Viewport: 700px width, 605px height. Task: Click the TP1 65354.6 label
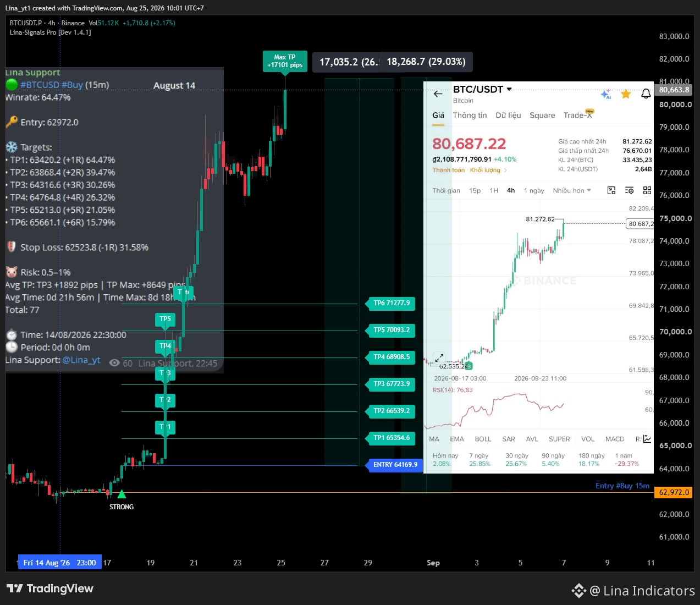coord(392,438)
